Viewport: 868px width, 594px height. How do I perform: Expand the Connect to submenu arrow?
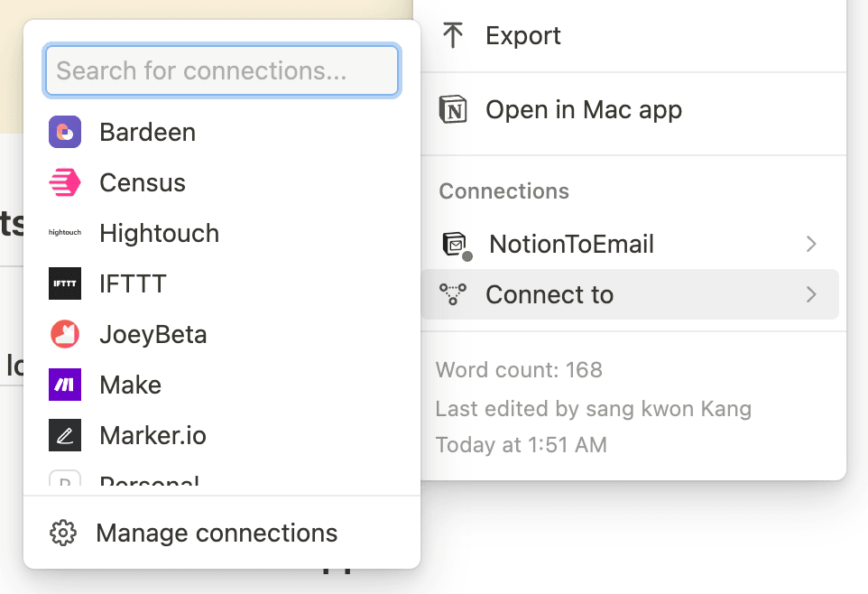pyautogui.click(x=811, y=294)
